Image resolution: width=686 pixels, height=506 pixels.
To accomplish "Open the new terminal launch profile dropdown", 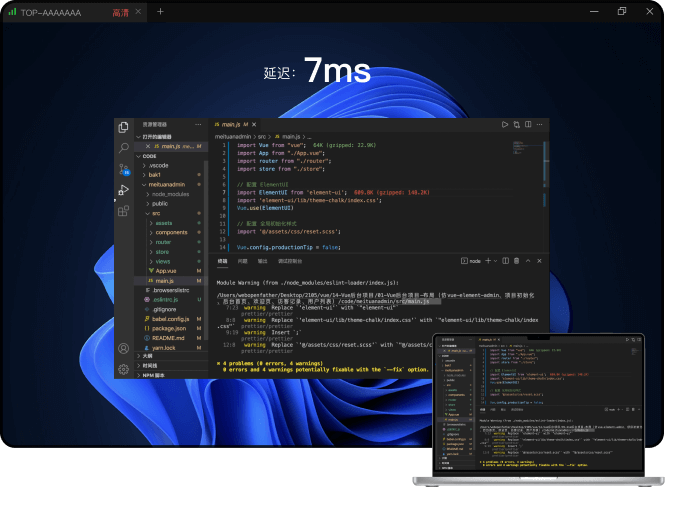I will tap(493, 260).
